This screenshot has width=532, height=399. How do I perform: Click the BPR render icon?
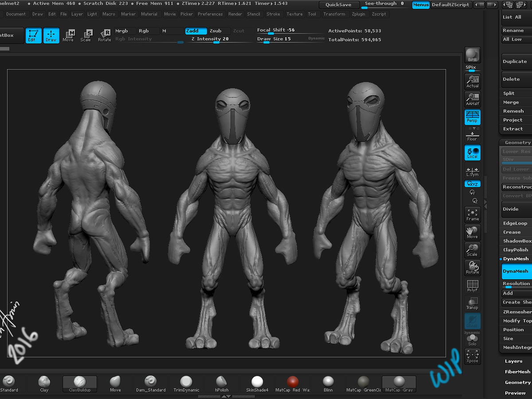point(472,55)
